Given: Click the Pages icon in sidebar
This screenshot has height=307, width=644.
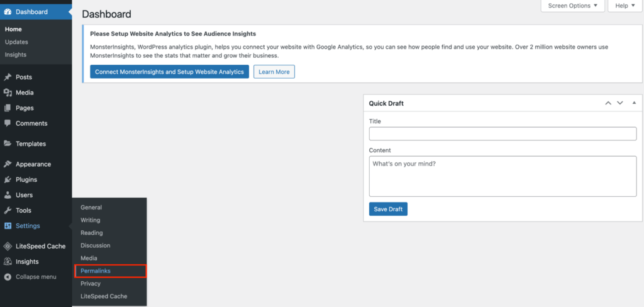Looking at the screenshot, I should pyautogui.click(x=8, y=108).
